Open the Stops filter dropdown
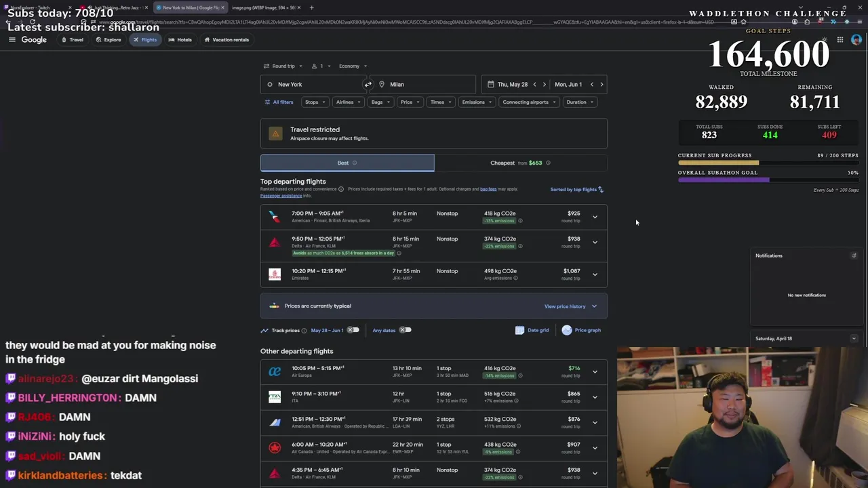 pos(315,102)
